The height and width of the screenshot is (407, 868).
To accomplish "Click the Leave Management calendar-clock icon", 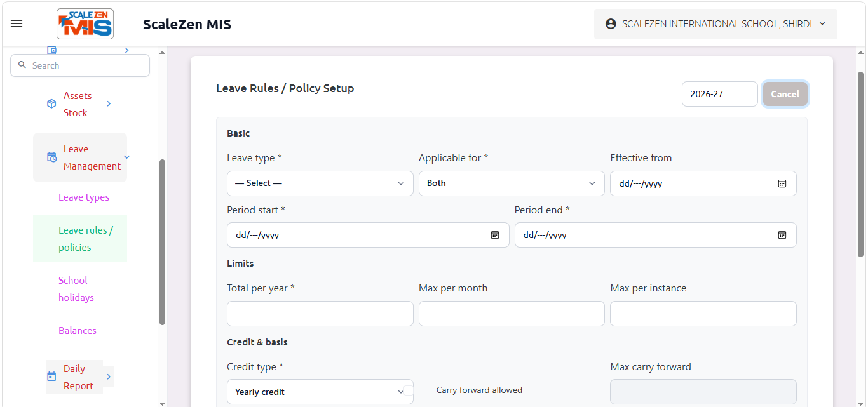I will coord(51,157).
